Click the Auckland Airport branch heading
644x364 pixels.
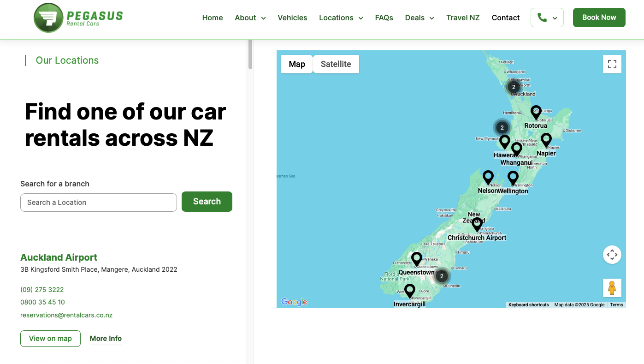(x=59, y=257)
